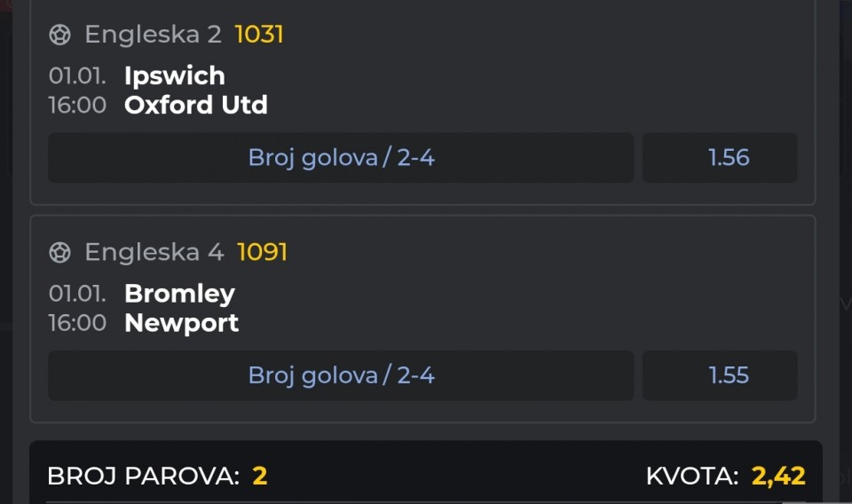Image resolution: width=852 pixels, height=504 pixels.
Task: Open the Newport team name
Action: [x=182, y=323]
